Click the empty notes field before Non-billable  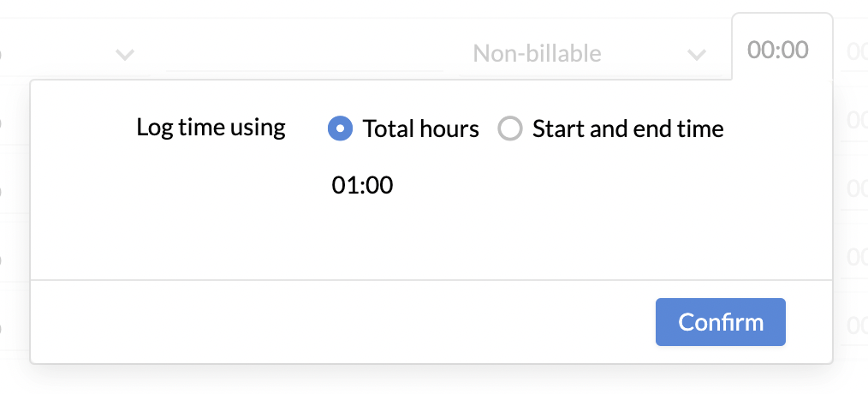pyautogui.click(x=305, y=54)
